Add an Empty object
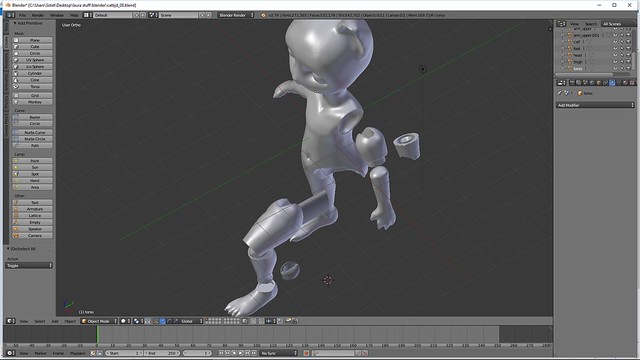 tap(32, 222)
